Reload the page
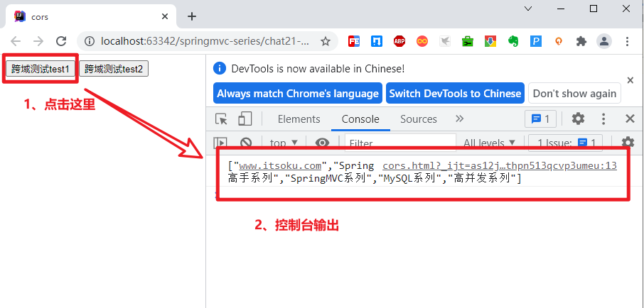Viewport: 644px width, 308px height. click(61, 41)
